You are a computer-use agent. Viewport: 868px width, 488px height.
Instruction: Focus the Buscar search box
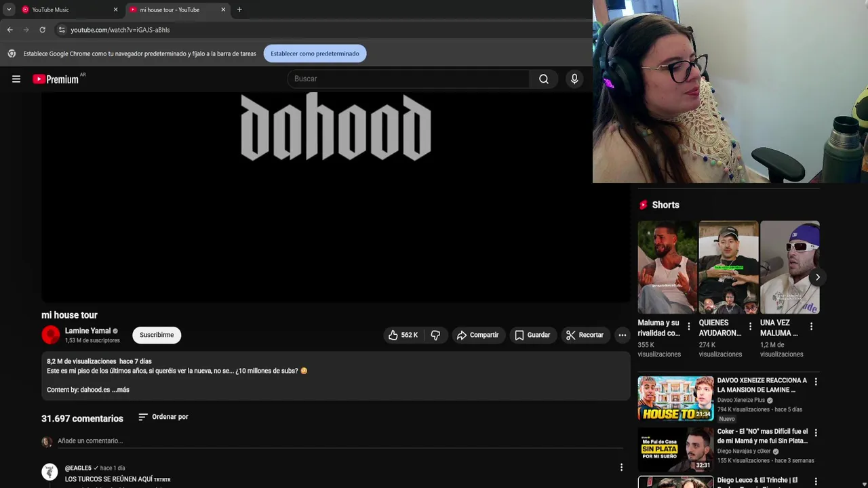click(408, 79)
